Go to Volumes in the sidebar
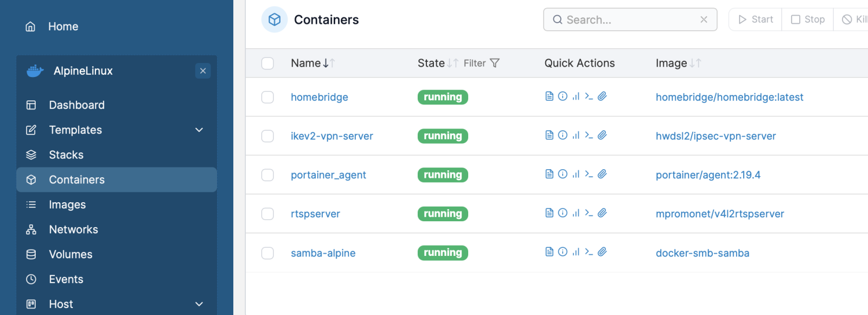The image size is (868, 315). (x=71, y=255)
